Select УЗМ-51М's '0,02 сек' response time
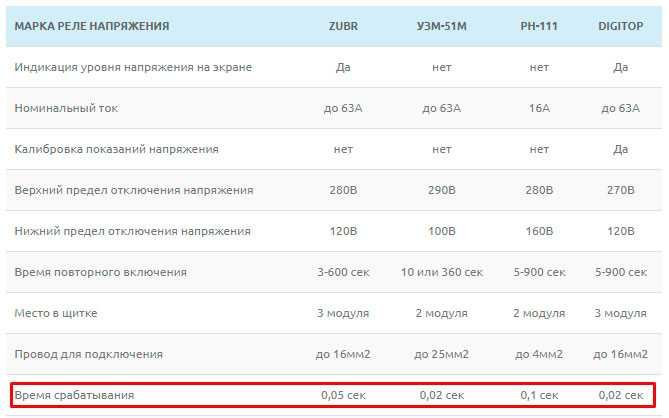The height and width of the screenshot is (418, 669). tap(442, 395)
